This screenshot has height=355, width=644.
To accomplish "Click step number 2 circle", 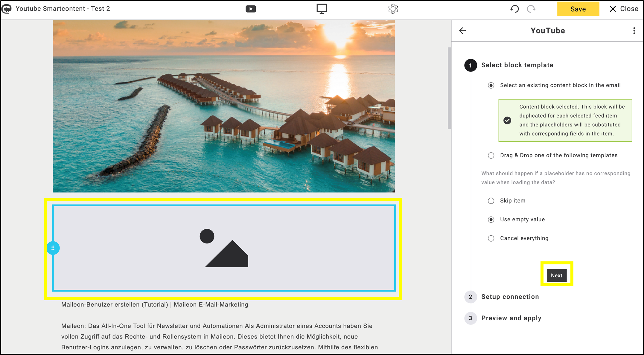I will pos(471,297).
